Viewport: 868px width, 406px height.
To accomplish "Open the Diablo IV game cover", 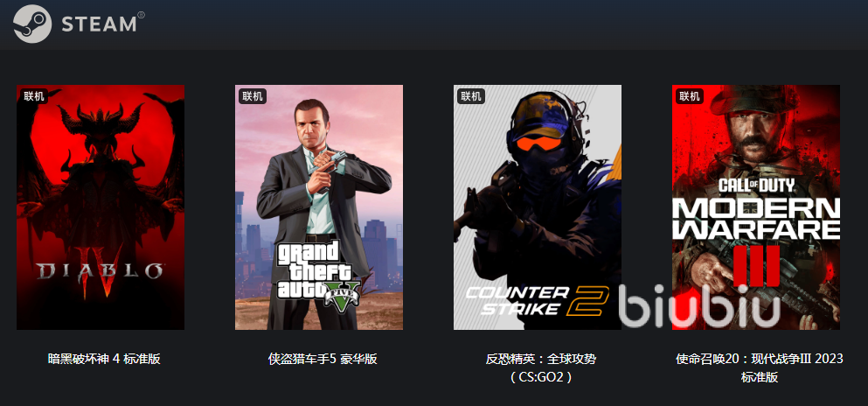I will (x=101, y=207).
